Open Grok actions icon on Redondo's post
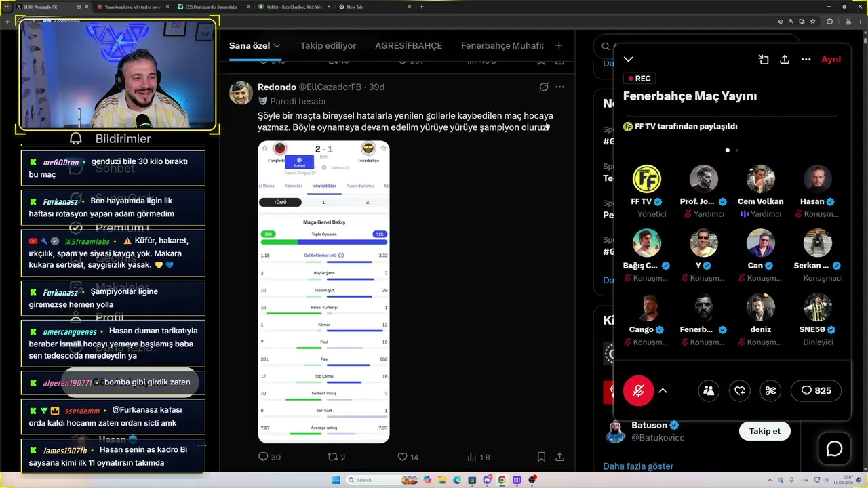The height and width of the screenshot is (488, 868). [544, 87]
